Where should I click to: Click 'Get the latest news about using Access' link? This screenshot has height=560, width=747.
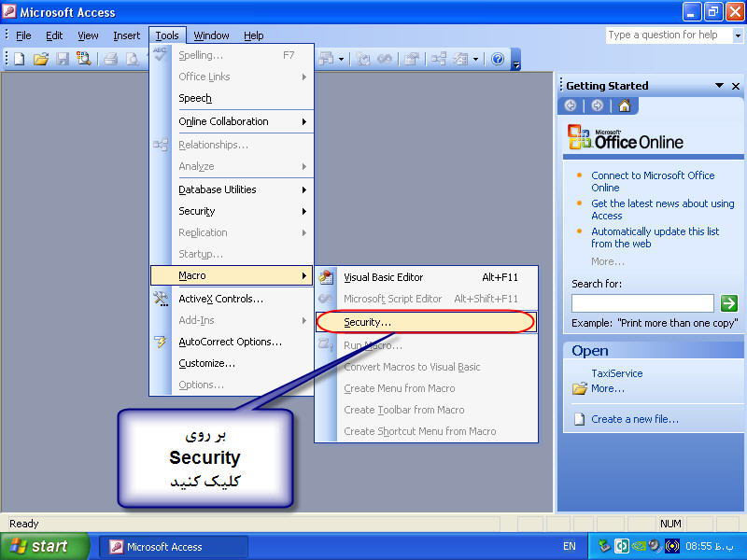point(663,209)
